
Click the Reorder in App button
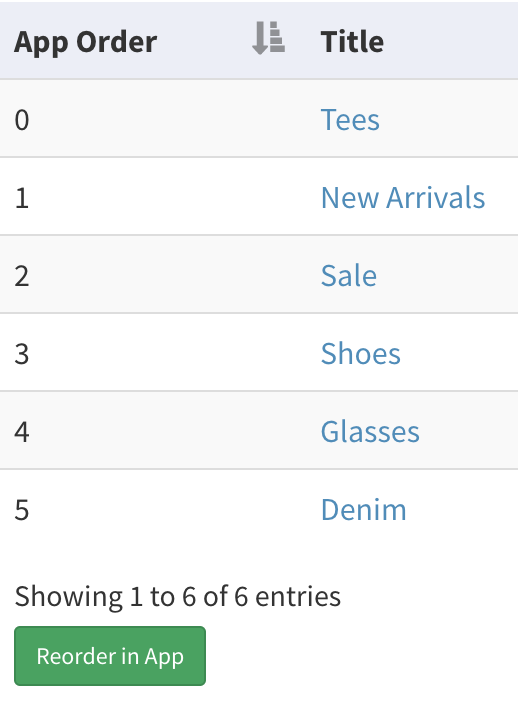point(110,656)
